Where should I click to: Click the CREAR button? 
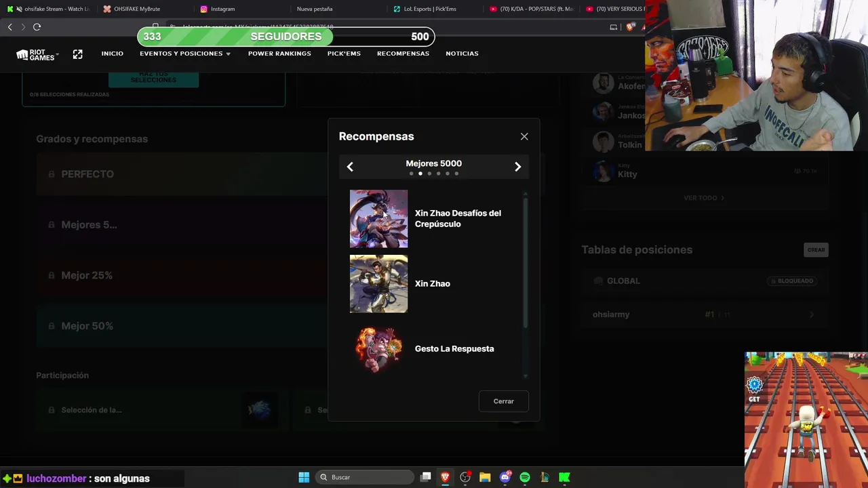coord(816,250)
